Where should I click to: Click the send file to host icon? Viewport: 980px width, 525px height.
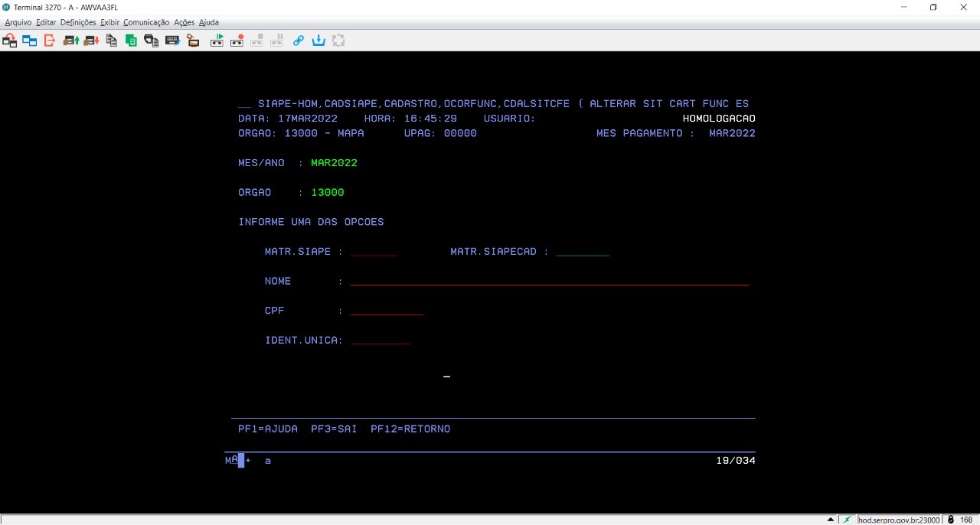pos(71,41)
